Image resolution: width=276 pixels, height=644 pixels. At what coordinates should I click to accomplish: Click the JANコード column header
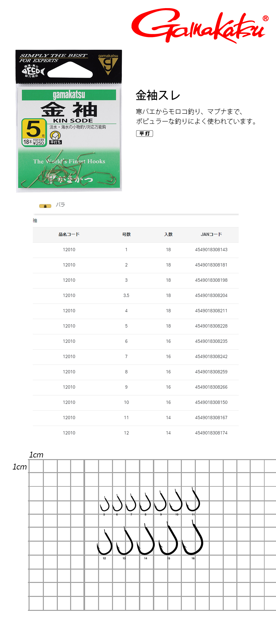pyautogui.click(x=211, y=234)
